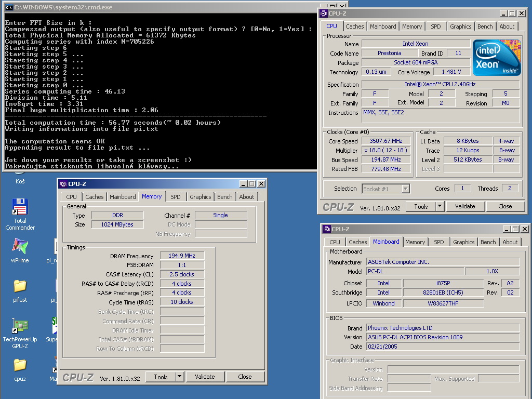Screen dimensions: 532x399
Task: Click the 82801EB (ICH5) southbridge field
Action: pos(443,292)
